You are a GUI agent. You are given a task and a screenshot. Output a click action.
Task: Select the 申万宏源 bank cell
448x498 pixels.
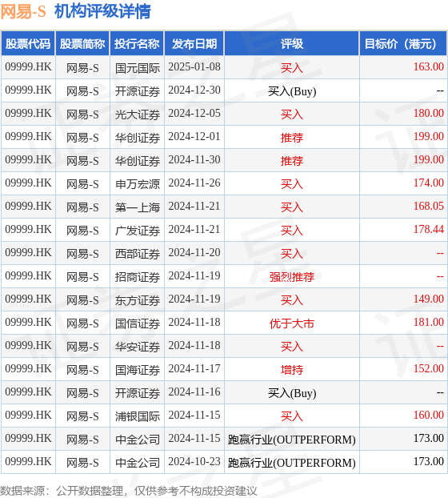(x=137, y=184)
